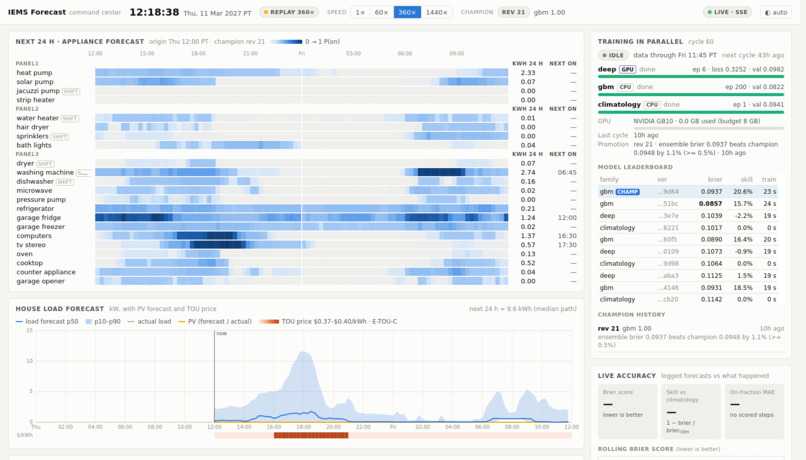Select the gbm ...4146 leaderboard row
Image resolution: width=806 pixels, height=460 pixels.
(x=688, y=288)
